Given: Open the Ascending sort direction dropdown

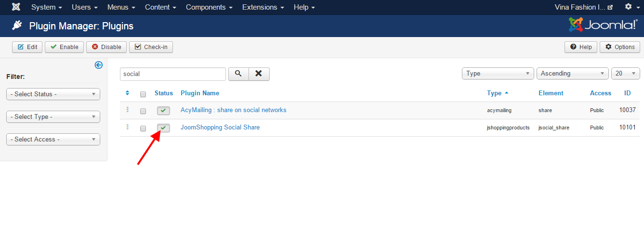Looking at the screenshot, I should (x=572, y=74).
